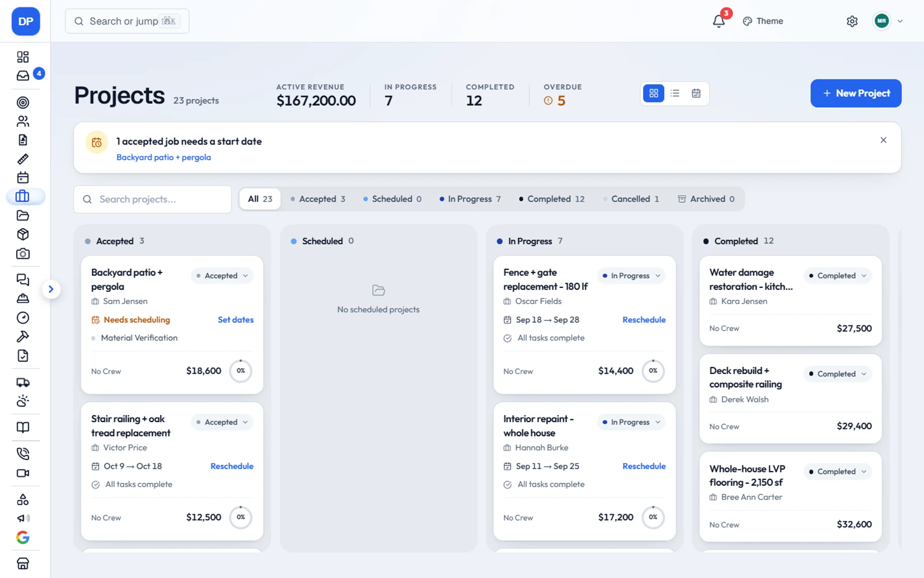This screenshot has width=924, height=578.
Task: Expand the collapsed sidebar with arrow button
Action: [51, 289]
